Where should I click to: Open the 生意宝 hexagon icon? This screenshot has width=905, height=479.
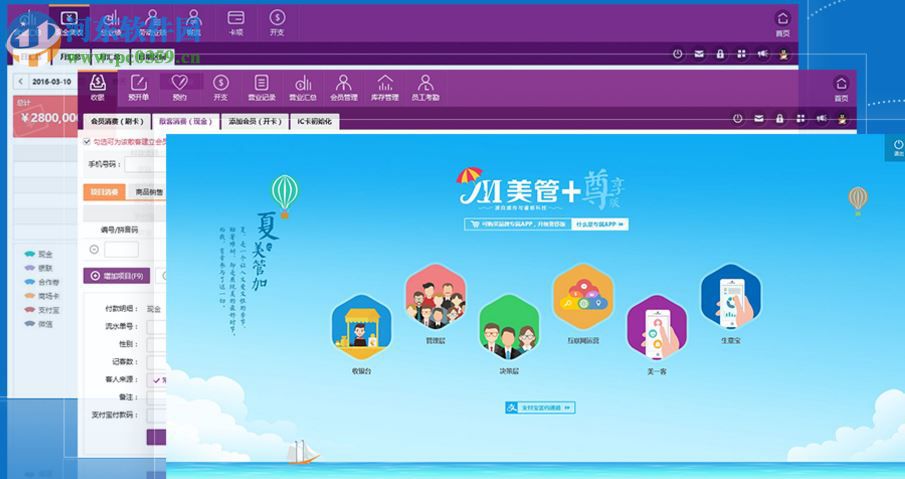(731, 296)
